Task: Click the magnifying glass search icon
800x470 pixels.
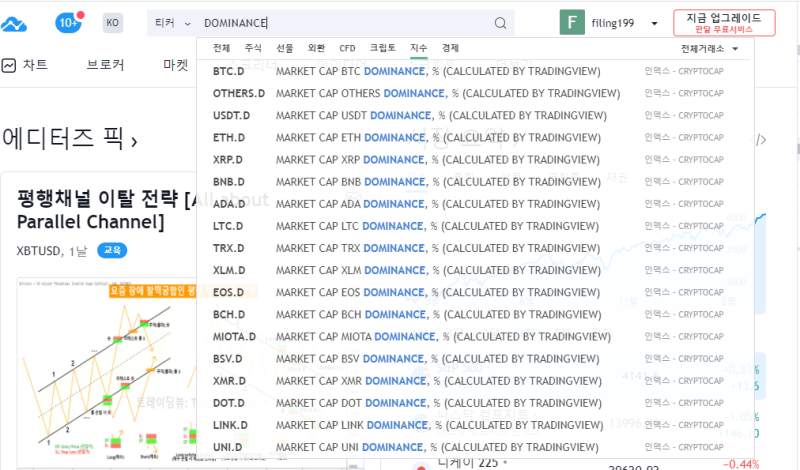Action: click(x=501, y=23)
